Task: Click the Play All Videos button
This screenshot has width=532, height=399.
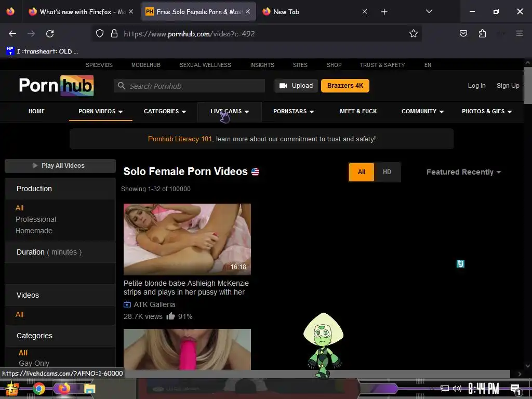Action: [x=60, y=166]
